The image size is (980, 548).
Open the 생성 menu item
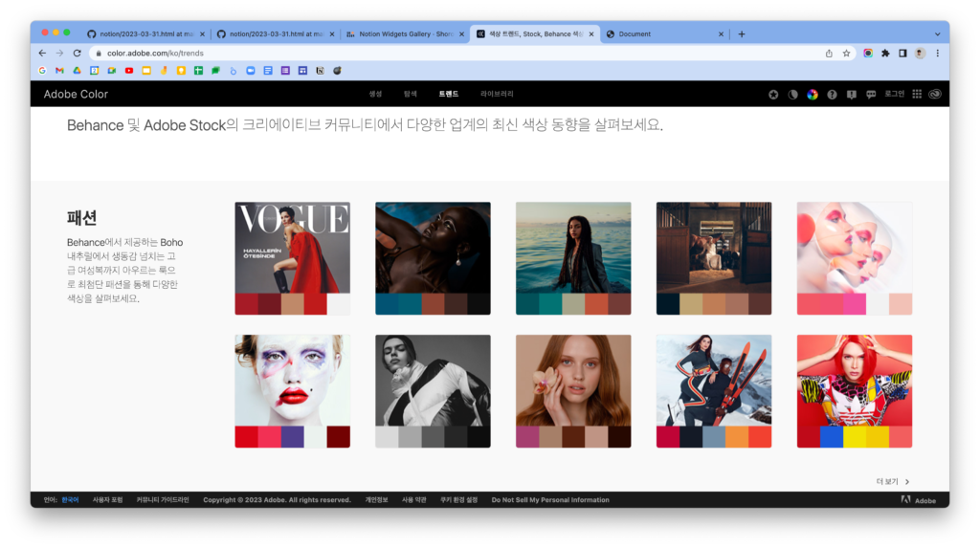(x=375, y=94)
